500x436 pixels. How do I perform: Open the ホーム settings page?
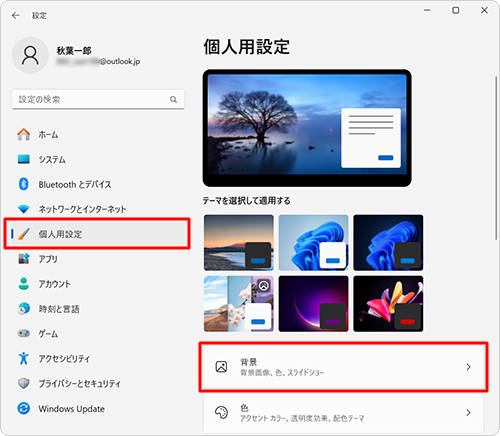click(97, 134)
